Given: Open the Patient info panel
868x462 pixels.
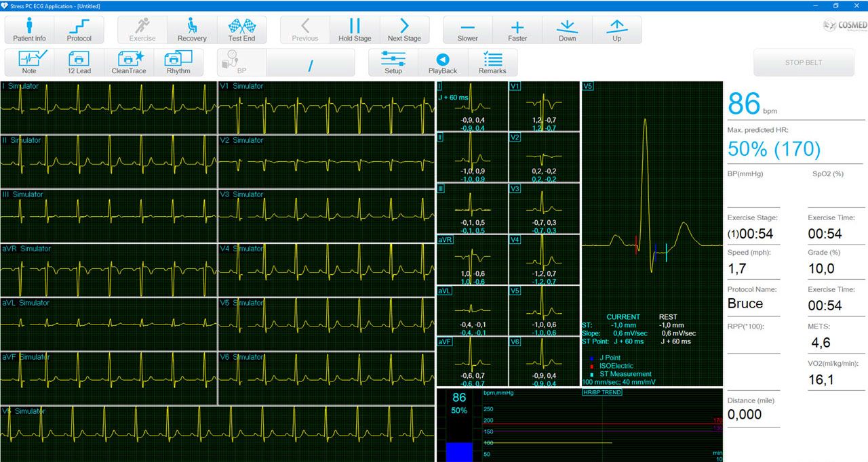Looking at the screenshot, I should point(29,30).
